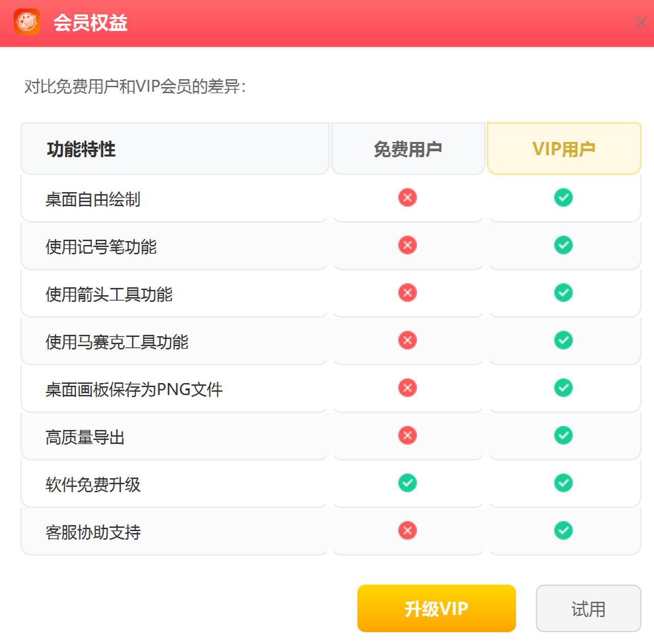Click red X icon for 客服协助支持

407,530
